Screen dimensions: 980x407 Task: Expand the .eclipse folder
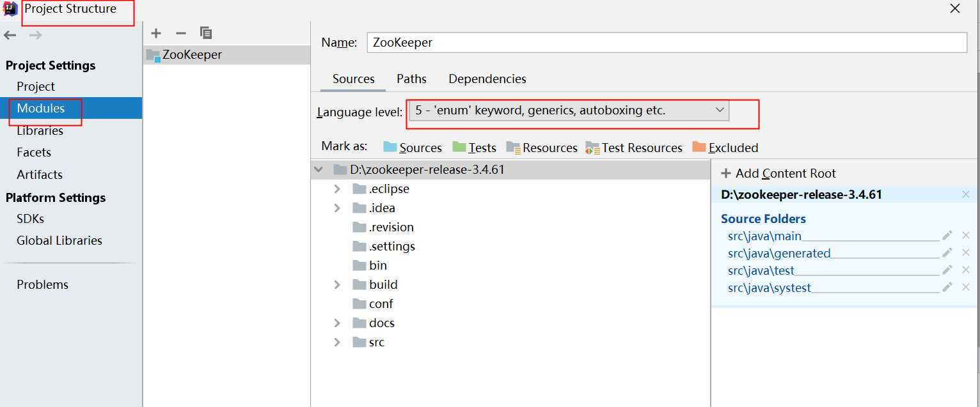click(337, 189)
